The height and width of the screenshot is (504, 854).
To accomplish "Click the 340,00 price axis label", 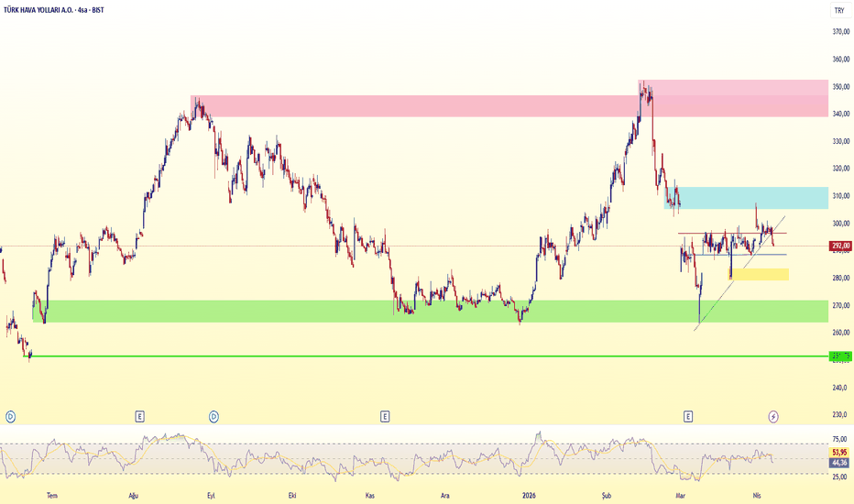I will tap(841, 114).
